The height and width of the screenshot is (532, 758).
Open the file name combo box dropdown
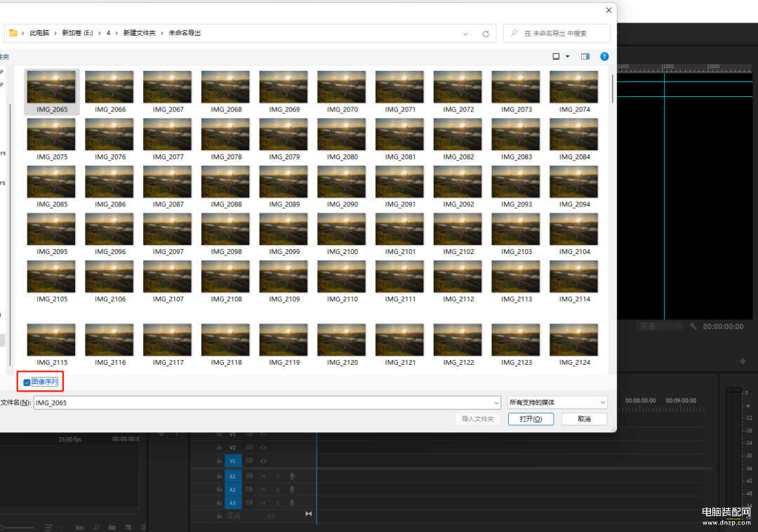point(496,402)
